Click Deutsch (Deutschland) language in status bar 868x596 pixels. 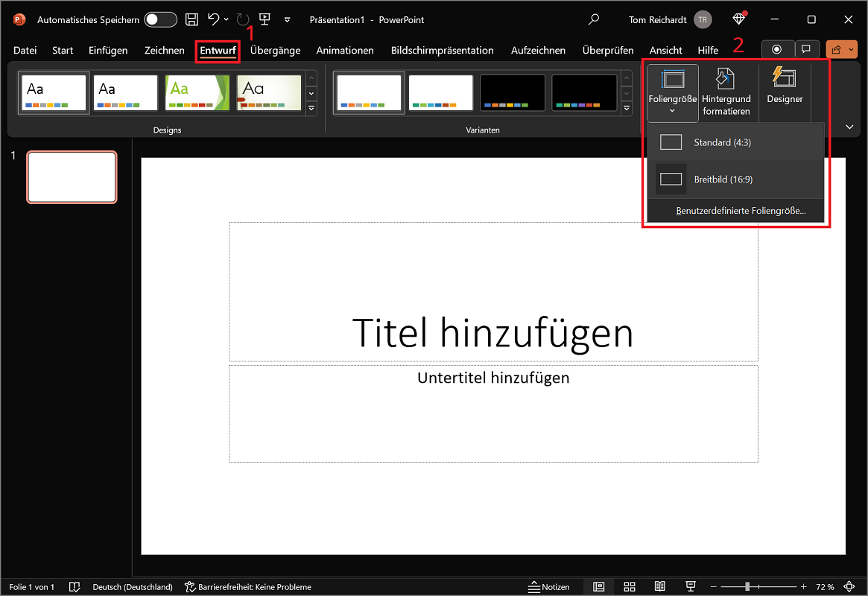[x=133, y=586]
